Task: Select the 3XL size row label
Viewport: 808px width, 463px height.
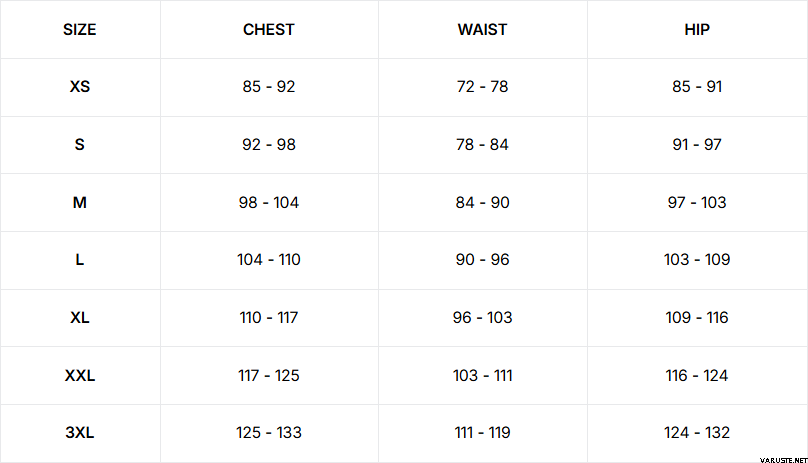Action: pyautogui.click(x=80, y=433)
